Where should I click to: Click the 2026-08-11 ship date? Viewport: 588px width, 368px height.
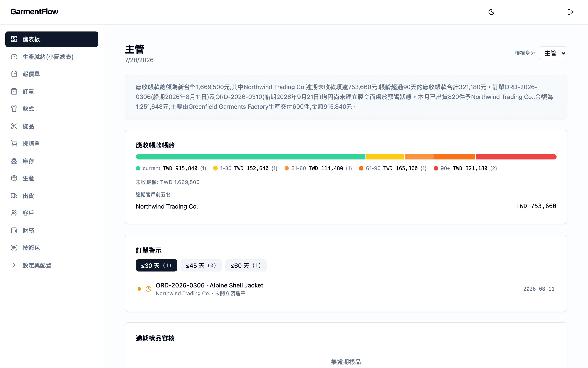coord(539,289)
